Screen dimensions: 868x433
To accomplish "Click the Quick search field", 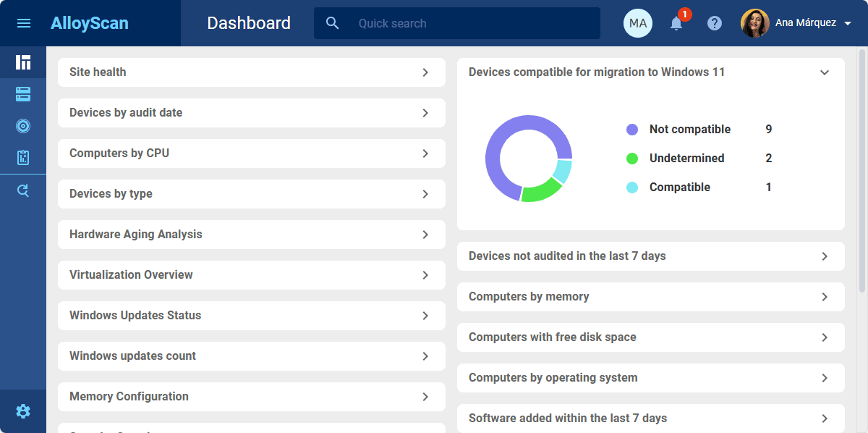I will [470, 23].
